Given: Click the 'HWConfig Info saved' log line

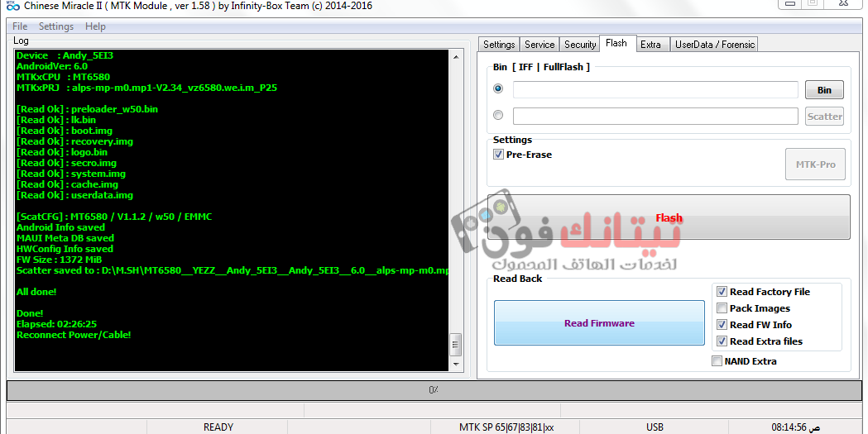Looking at the screenshot, I should pos(65,249).
